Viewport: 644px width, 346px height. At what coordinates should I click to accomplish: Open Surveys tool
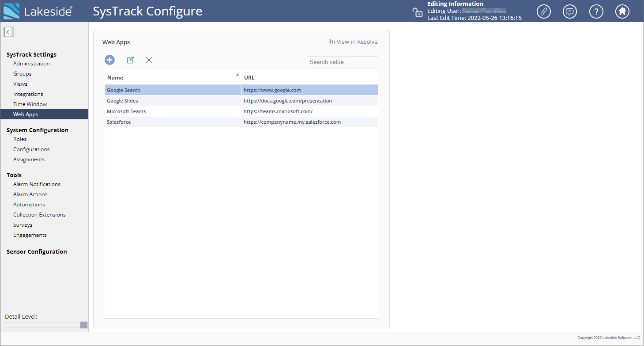click(23, 225)
